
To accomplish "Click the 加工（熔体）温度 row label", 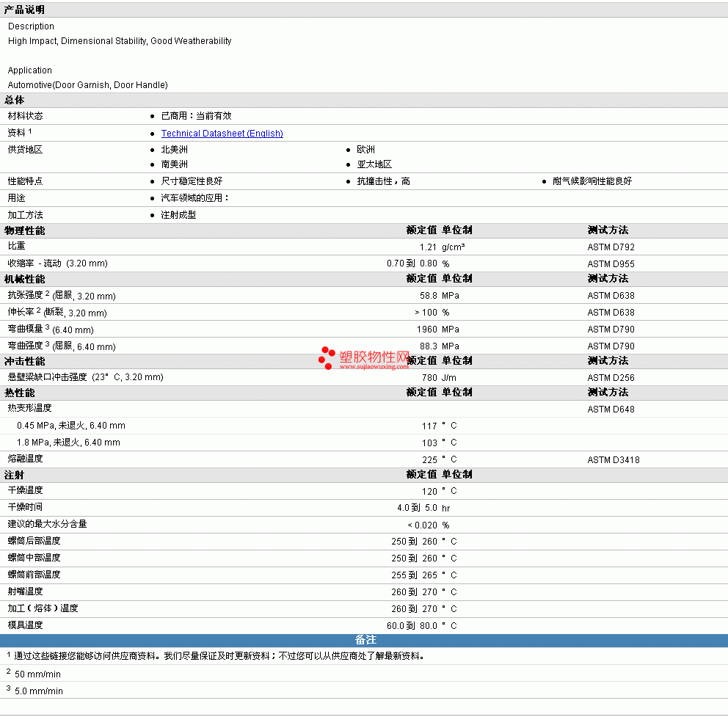I will point(43,608).
